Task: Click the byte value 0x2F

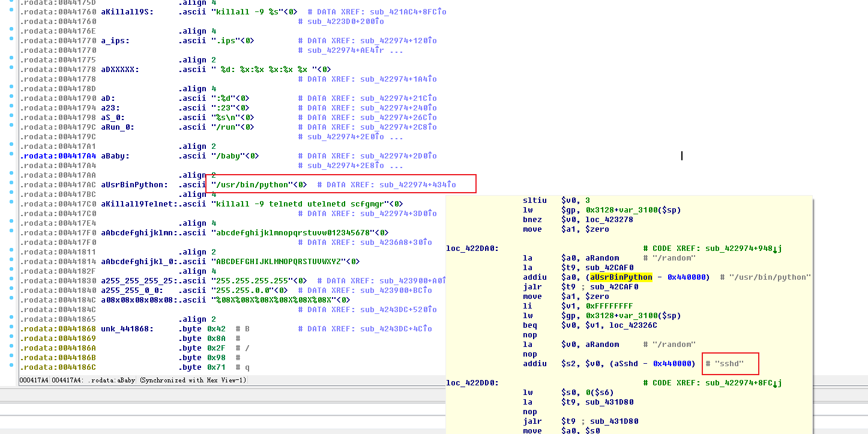Action: coord(217,348)
